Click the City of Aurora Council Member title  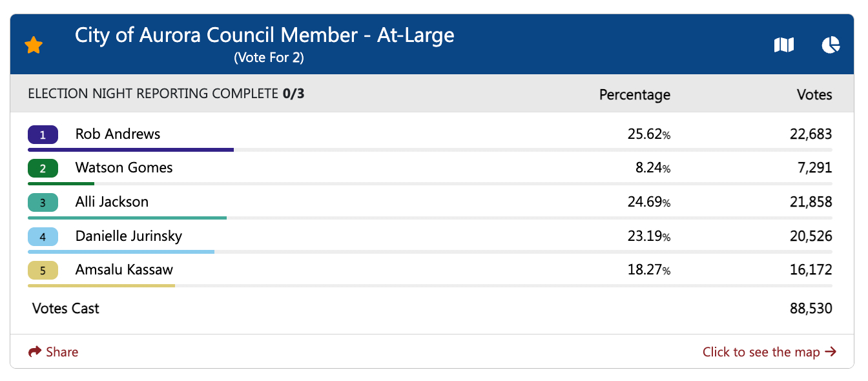tap(264, 35)
